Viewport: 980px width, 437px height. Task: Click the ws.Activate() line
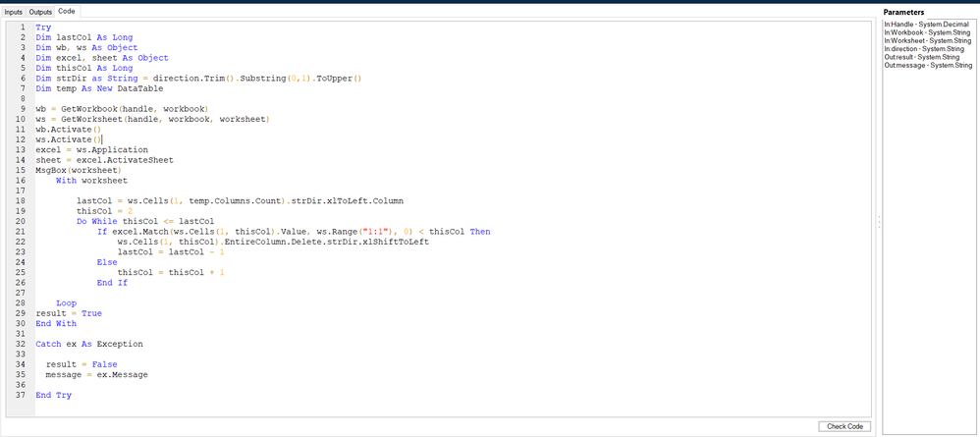(x=68, y=139)
